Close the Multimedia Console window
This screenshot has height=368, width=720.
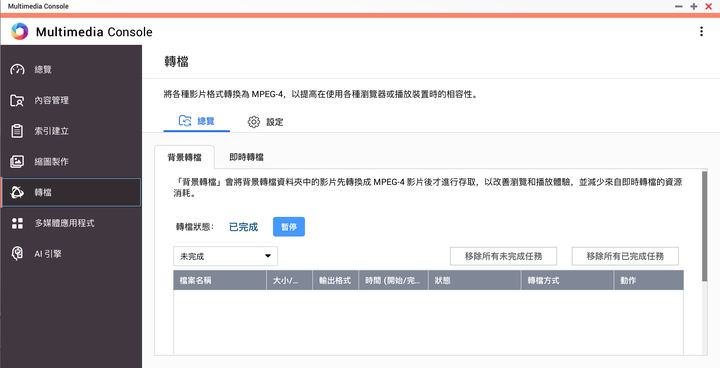pos(708,6)
